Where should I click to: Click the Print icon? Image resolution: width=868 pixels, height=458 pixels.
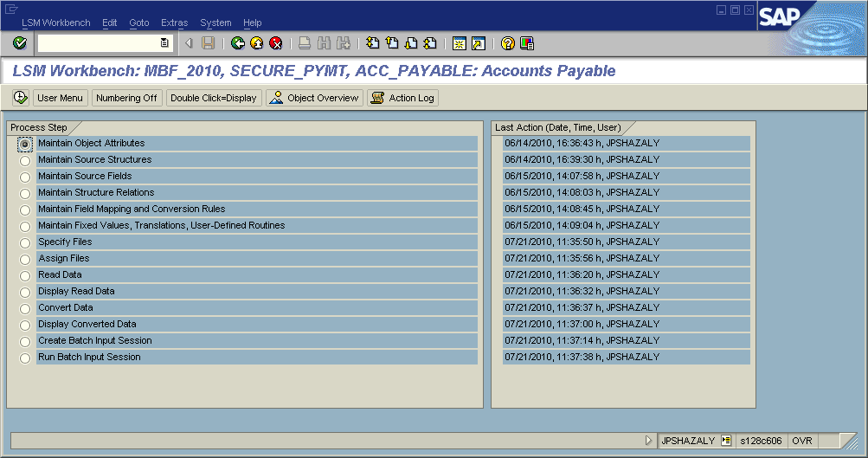(x=305, y=43)
